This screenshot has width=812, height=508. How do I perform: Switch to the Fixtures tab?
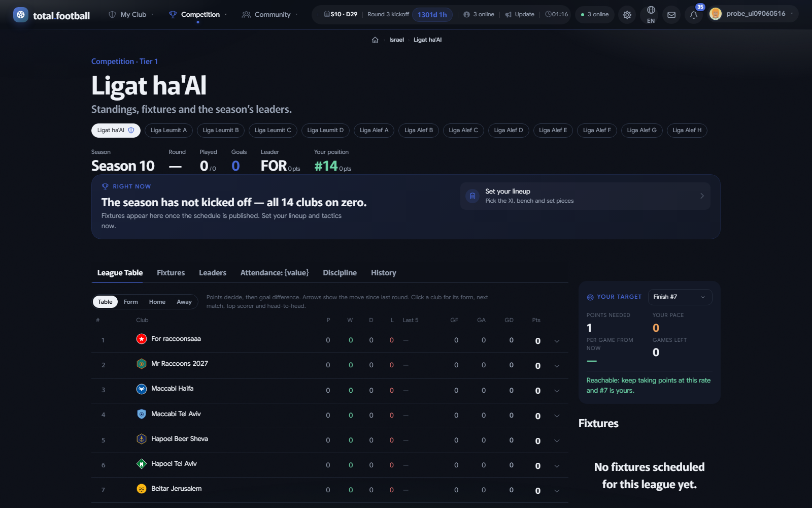pos(171,273)
